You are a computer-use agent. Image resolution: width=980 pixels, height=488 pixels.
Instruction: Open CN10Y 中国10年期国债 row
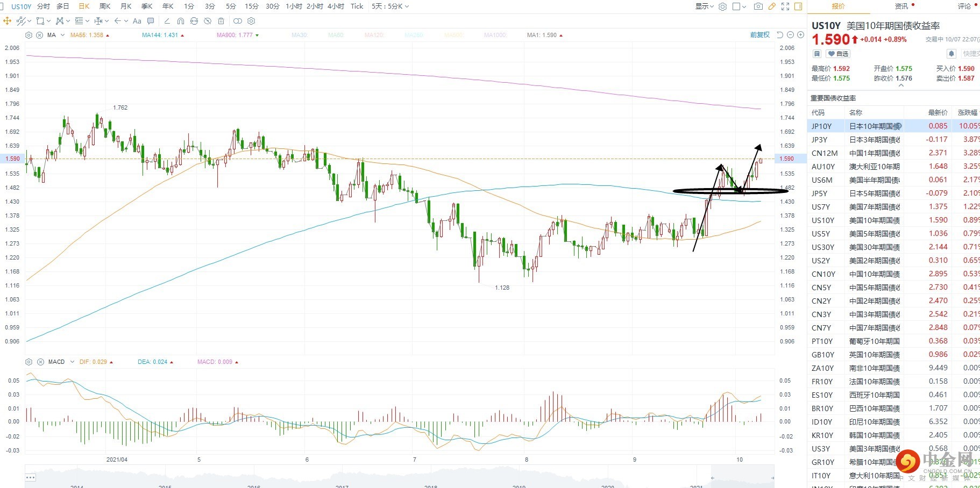pyautogui.click(x=893, y=274)
